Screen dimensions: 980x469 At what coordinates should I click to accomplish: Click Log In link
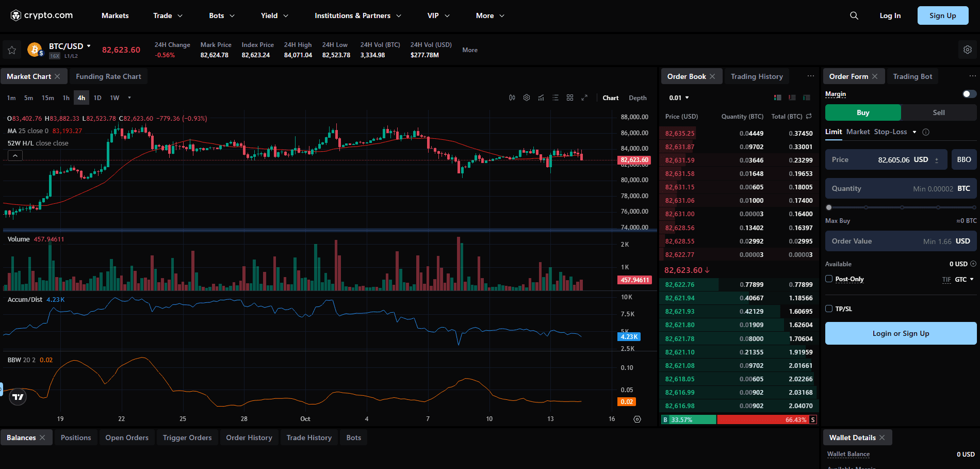click(x=890, y=15)
